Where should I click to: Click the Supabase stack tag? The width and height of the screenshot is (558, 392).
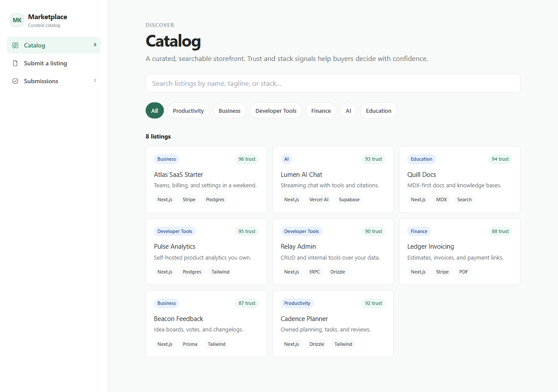(349, 199)
